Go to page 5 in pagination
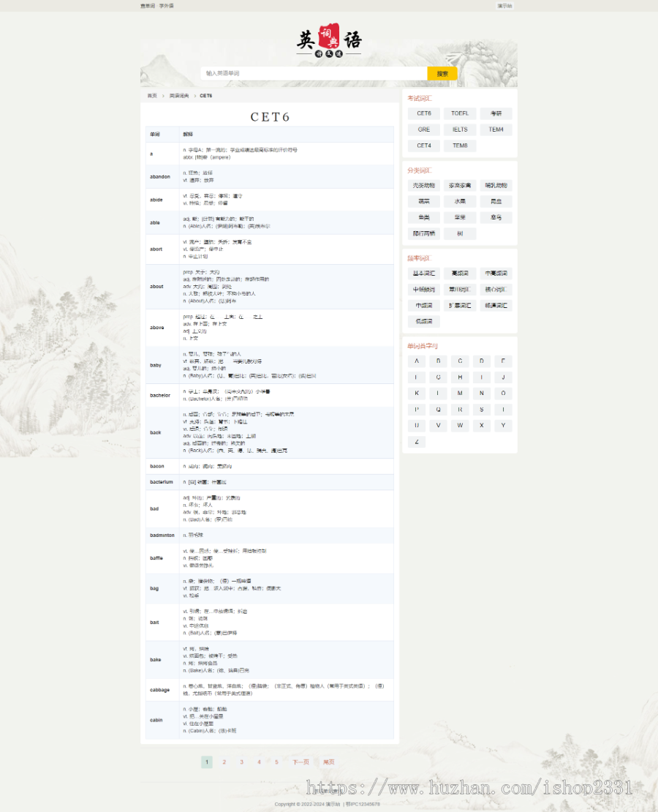Image resolution: width=658 pixels, height=812 pixels. [276, 762]
